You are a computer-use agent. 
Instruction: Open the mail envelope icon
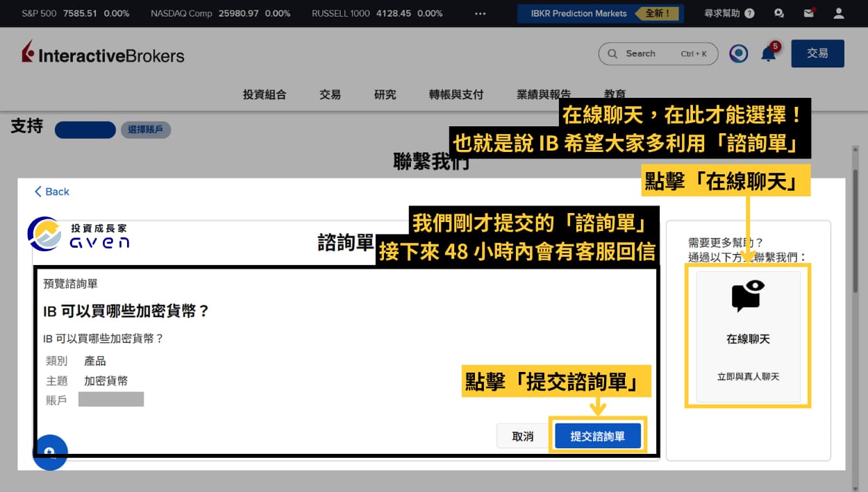808,13
